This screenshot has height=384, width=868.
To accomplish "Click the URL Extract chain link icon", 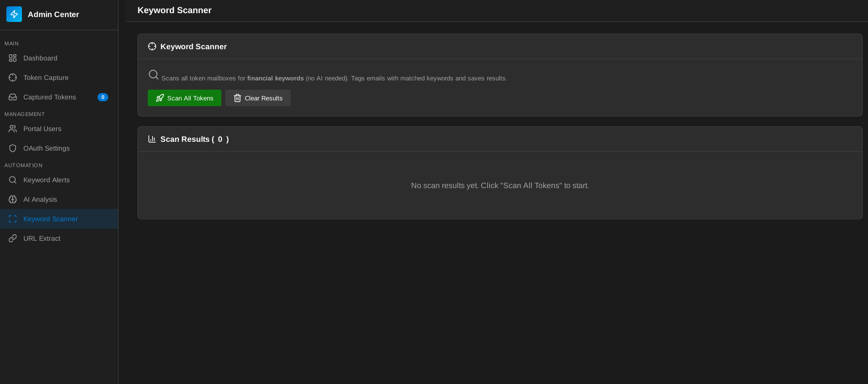I will [13, 238].
